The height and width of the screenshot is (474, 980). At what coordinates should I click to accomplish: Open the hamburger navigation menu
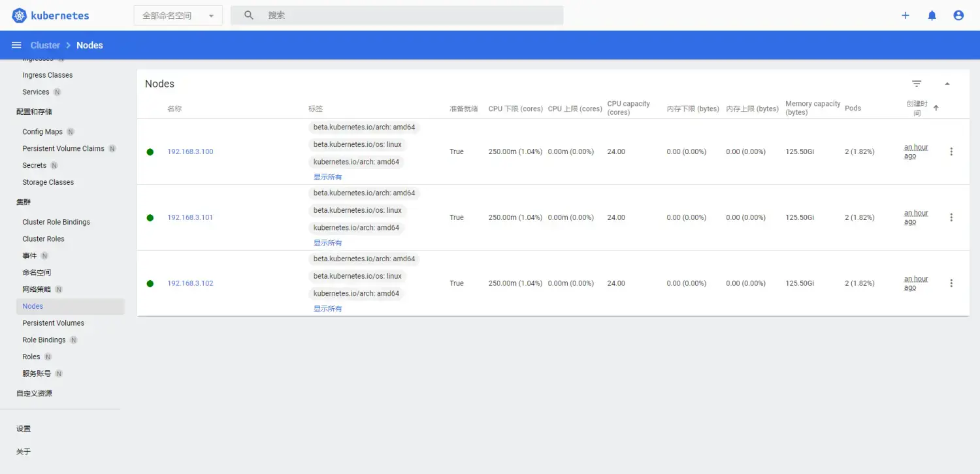[16, 45]
